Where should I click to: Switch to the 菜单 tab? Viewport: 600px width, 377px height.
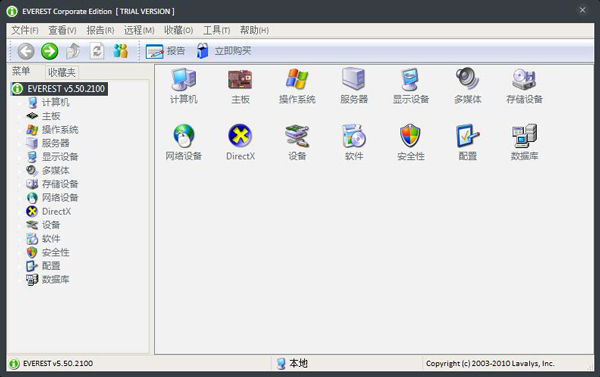click(21, 71)
